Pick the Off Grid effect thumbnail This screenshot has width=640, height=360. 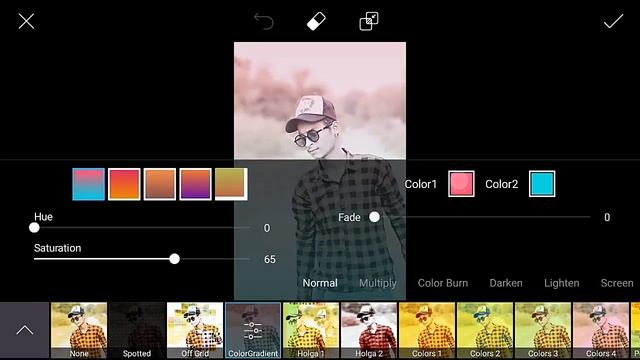tap(195, 330)
